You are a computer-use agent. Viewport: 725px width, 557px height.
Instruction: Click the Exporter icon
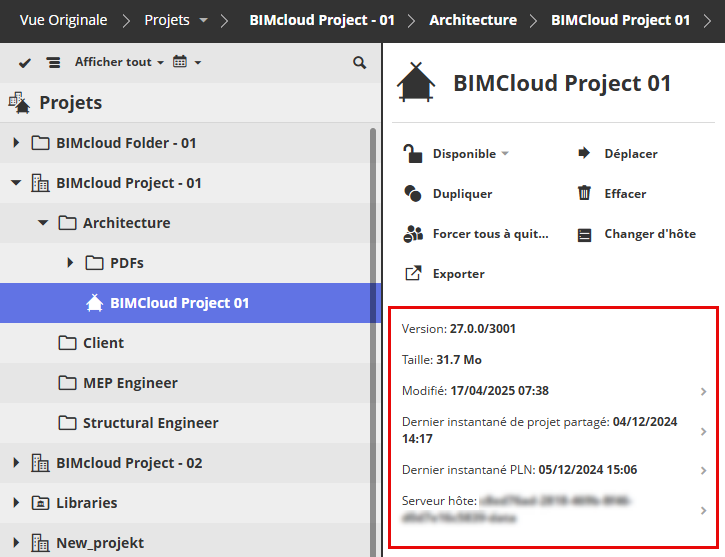click(x=413, y=274)
